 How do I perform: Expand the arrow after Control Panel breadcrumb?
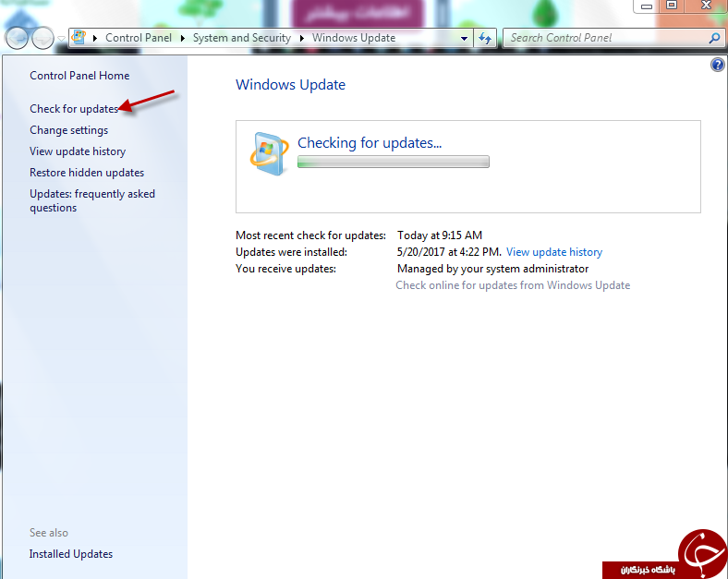click(x=183, y=38)
